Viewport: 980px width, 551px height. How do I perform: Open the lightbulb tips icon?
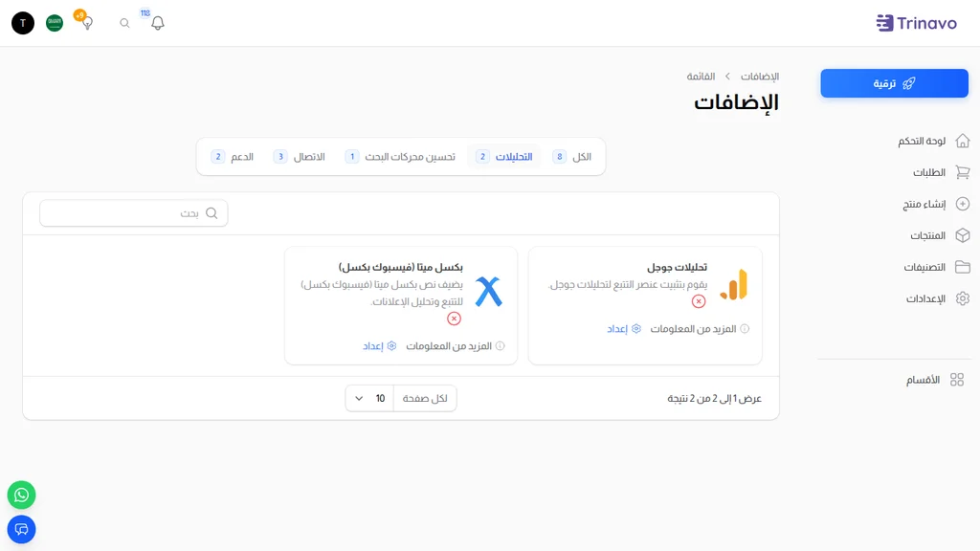coord(87,23)
